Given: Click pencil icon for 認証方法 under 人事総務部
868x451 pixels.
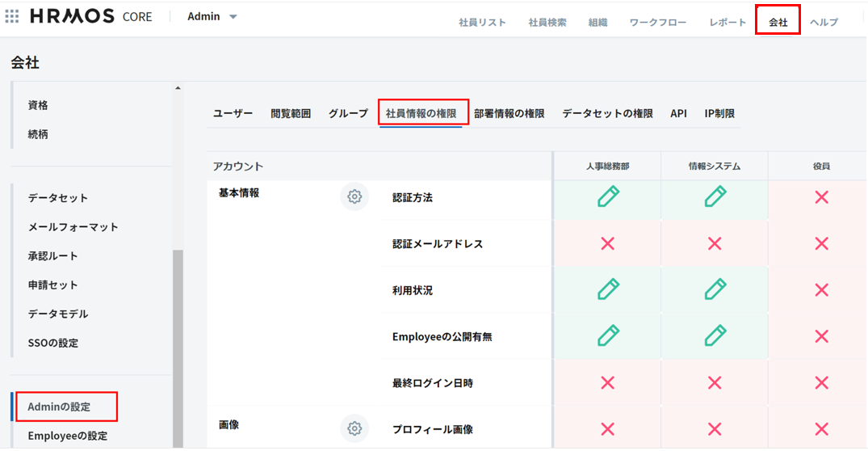Looking at the screenshot, I should coord(608,196).
